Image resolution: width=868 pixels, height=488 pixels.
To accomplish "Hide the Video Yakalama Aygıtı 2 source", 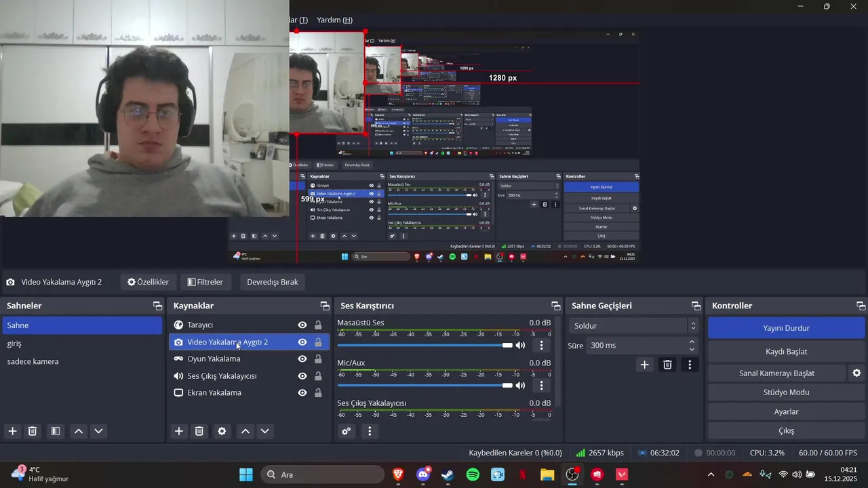I will point(302,342).
